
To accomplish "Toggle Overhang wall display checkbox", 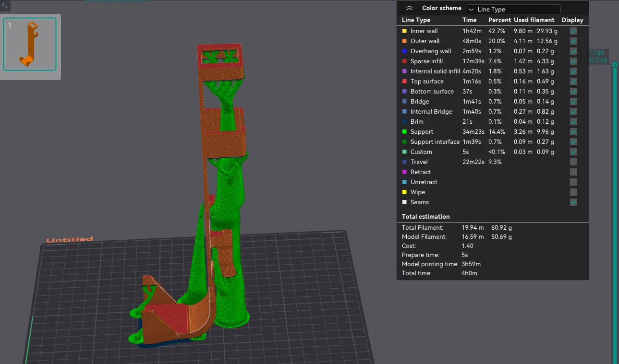I will pos(573,51).
